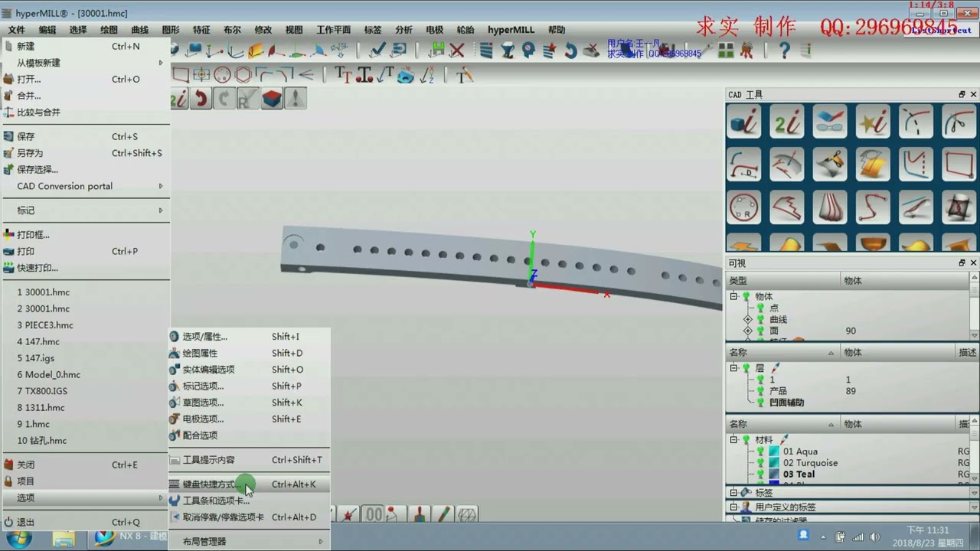Click the red-blue solid box icon
This screenshot has height=551, width=980.
point(272,99)
